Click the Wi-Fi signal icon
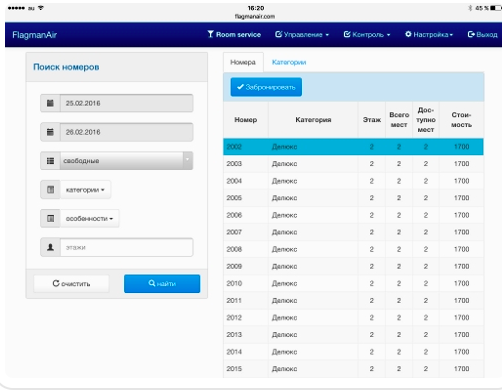Image resolution: width=502 pixels, height=391 pixels. 41,8
